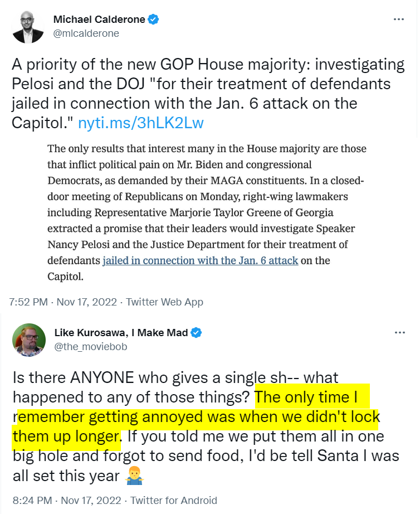Follow the 'jailed in connection' article link
This screenshot has width=420, height=514.
[x=200, y=260]
